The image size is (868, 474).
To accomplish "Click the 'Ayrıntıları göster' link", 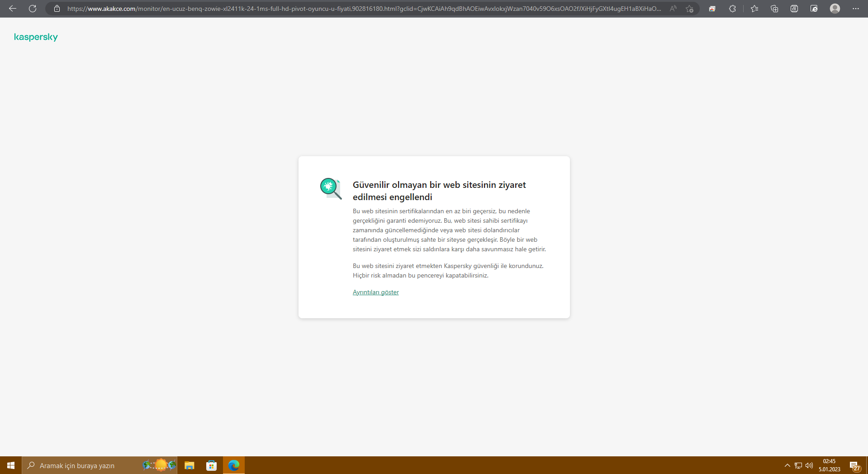I will click(376, 292).
